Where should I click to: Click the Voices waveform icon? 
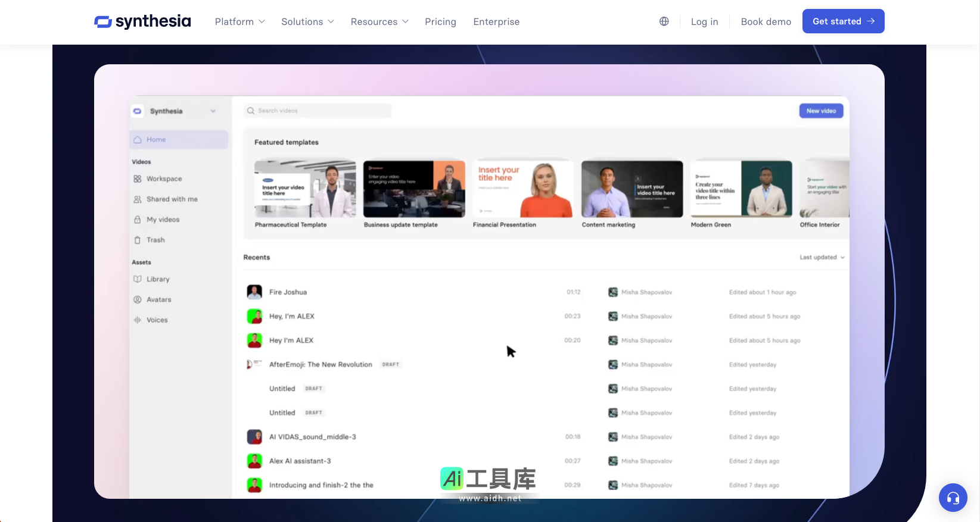138,320
